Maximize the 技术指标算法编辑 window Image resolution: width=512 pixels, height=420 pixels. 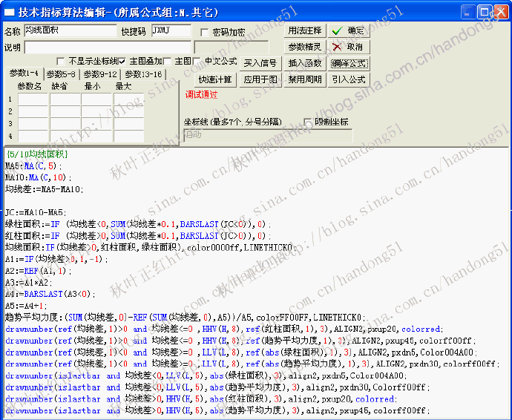pyautogui.click(x=485, y=13)
